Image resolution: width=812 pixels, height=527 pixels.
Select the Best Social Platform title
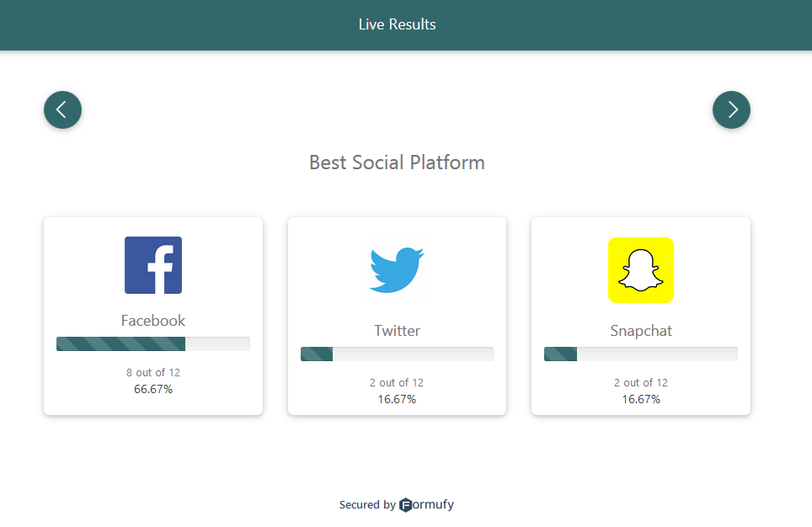(397, 162)
